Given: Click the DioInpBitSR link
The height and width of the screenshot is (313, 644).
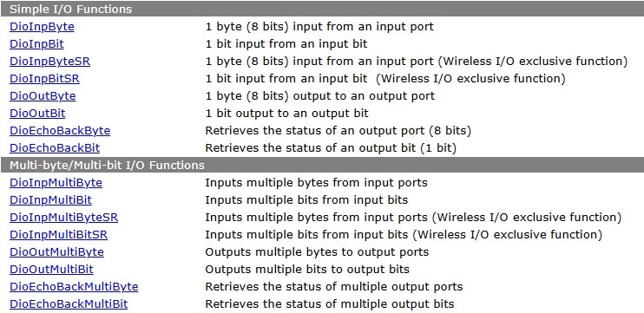Looking at the screenshot, I should tap(44, 79).
